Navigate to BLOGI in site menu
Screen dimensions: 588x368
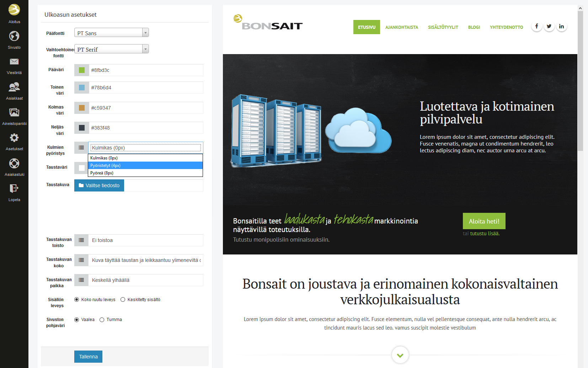[474, 27]
